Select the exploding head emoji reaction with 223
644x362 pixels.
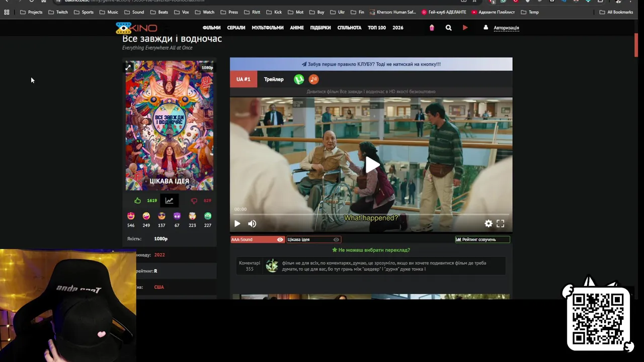point(192,216)
